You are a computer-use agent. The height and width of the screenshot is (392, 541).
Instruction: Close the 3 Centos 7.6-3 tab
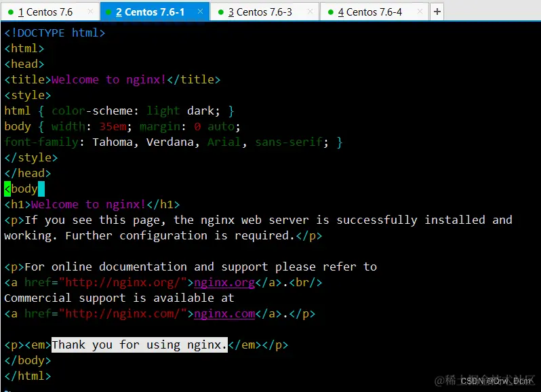click(310, 12)
